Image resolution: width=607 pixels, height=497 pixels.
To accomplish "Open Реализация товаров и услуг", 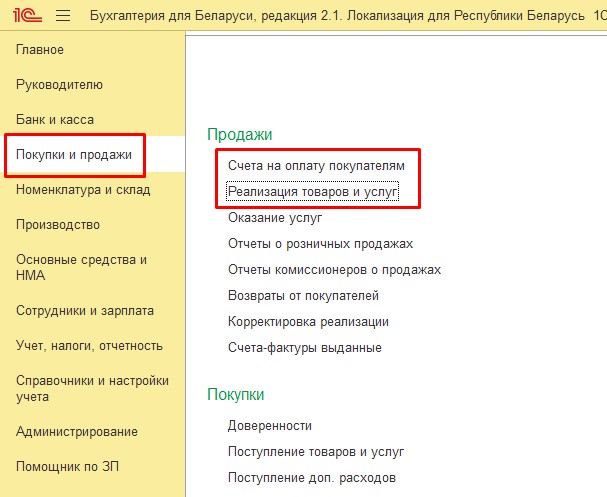I will pos(312,192).
